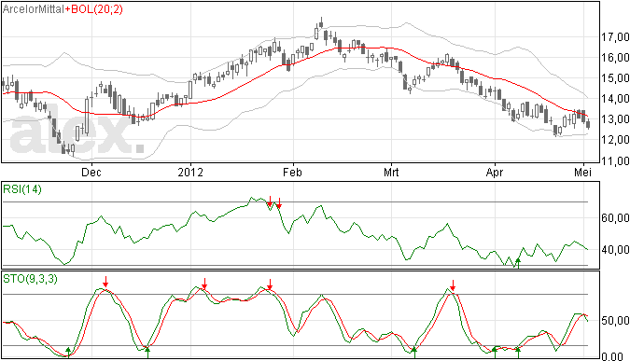Select the 15,00 price axis label
Image resolution: width=644 pixels, height=361 pixels.
point(616,78)
